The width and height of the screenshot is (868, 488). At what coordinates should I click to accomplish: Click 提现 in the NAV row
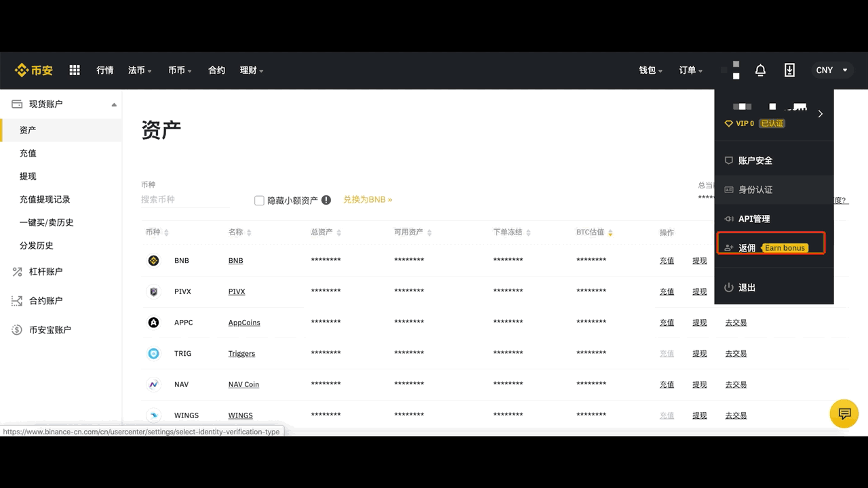point(699,385)
